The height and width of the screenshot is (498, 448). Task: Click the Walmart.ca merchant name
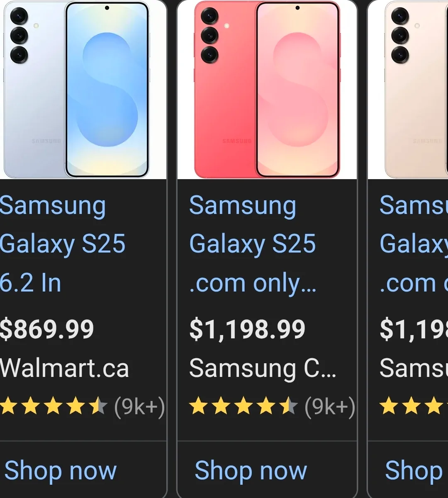coord(64,368)
